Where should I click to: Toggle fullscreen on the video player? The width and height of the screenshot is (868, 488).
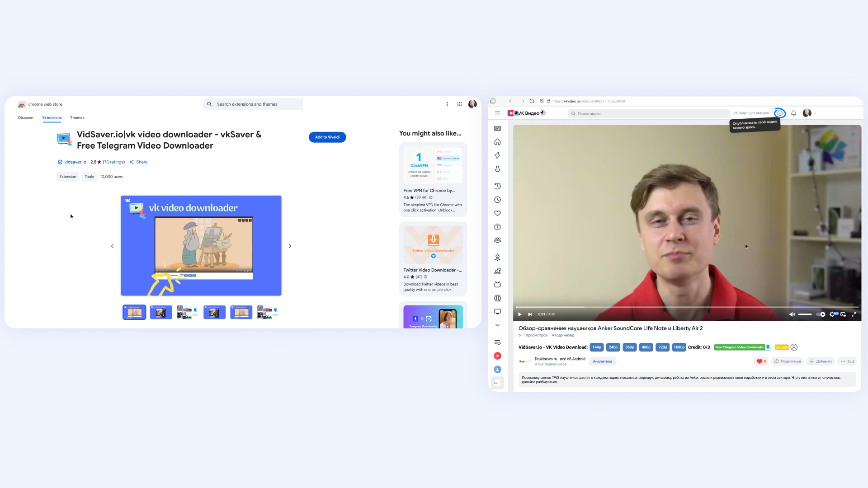pos(854,314)
